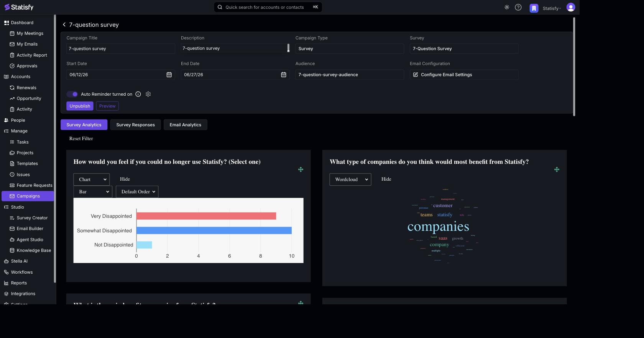
Task: Open Statisfy workspace switcher dropdown
Action: pos(552,8)
